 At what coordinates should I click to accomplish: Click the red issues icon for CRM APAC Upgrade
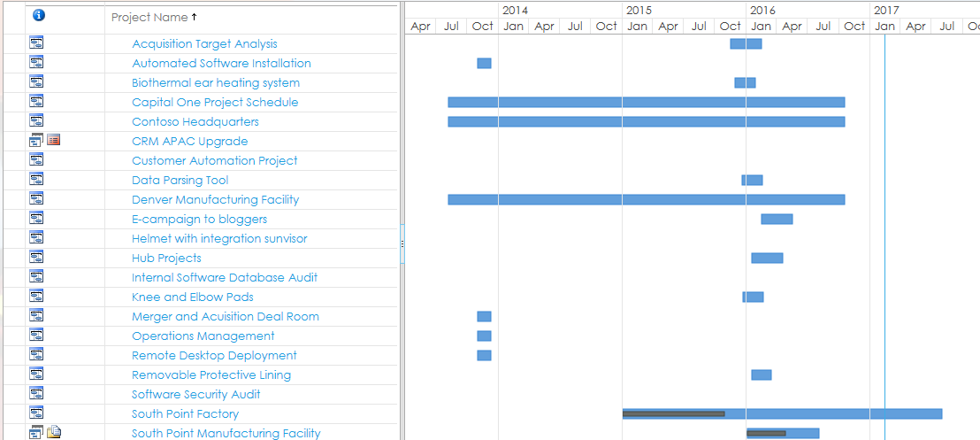(53, 141)
